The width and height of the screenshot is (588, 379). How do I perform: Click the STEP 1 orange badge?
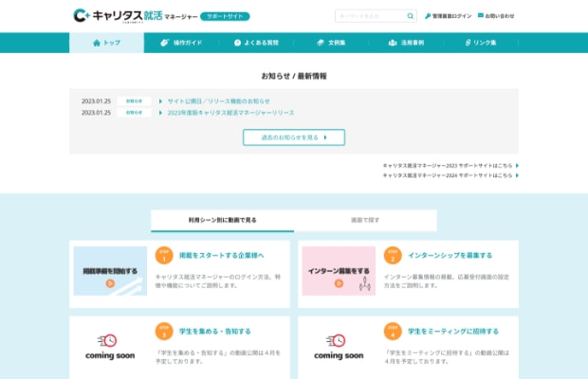click(164, 255)
